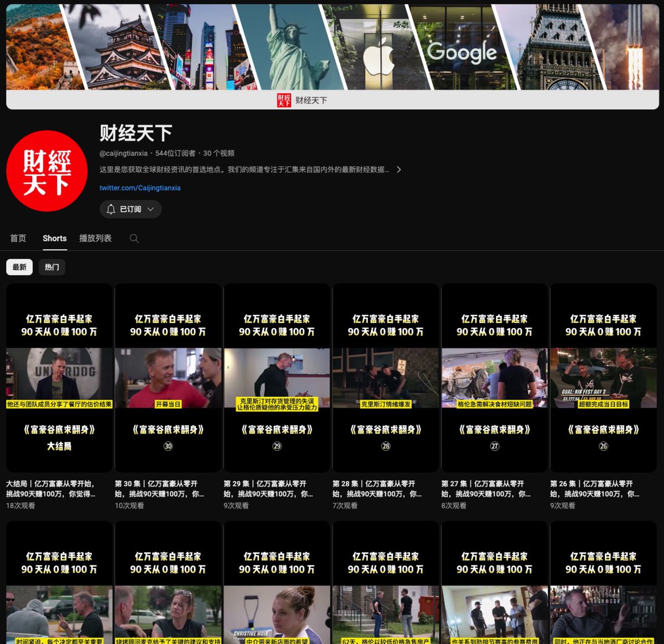
Task: Open the 播放列表 tab
Action: (x=95, y=238)
